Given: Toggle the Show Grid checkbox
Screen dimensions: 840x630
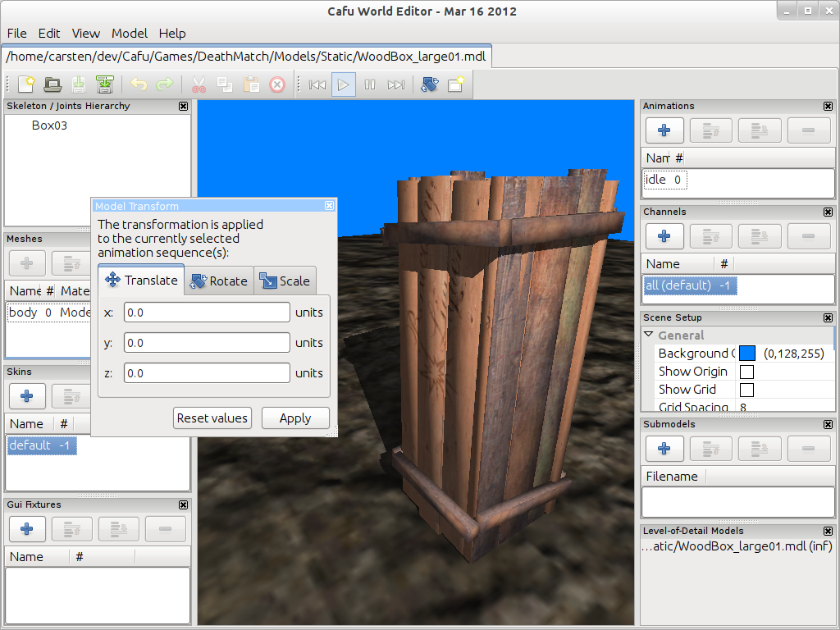Looking at the screenshot, I should click(x=746, y=390).
